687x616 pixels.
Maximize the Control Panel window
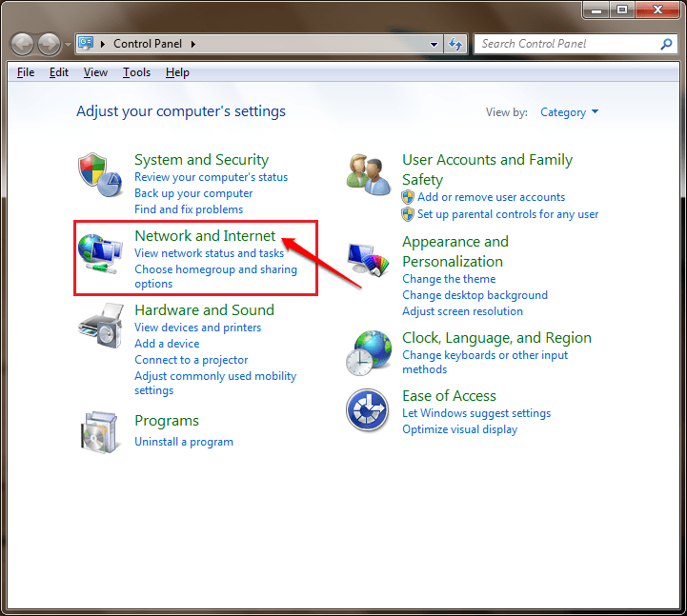[x=622, y=10]
